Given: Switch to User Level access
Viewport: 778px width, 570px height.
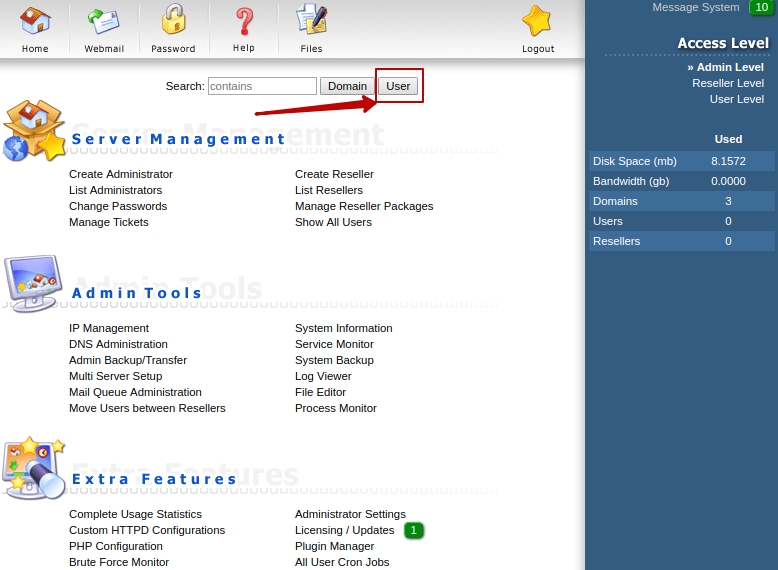Looking at the screenshot, I should point(736,99).
